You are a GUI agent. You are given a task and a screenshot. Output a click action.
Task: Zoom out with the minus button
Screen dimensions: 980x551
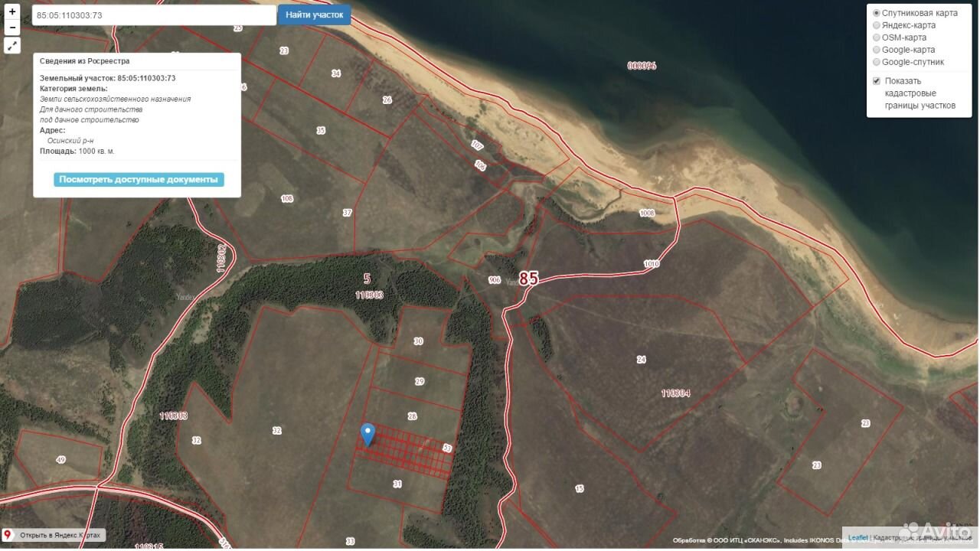click(x=12, y=28)
